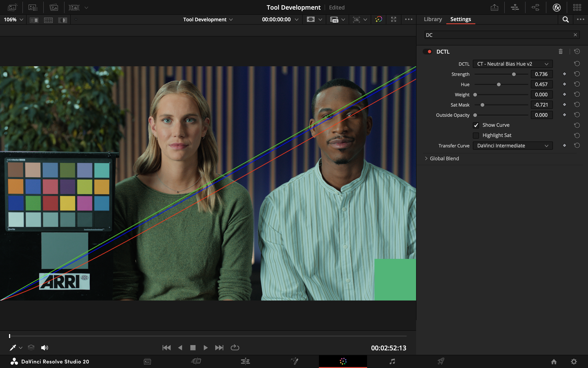Open the Transfer Curve dropdown
Viewport: 588px width, 368px height.
(513, 146)
